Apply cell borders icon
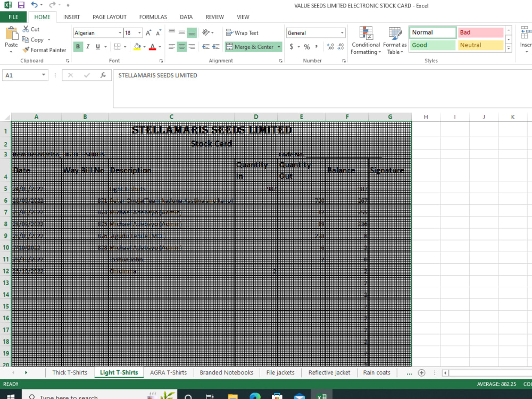This screenshot has height=399, width=532. pyautogui.click(x=118, y=46)
